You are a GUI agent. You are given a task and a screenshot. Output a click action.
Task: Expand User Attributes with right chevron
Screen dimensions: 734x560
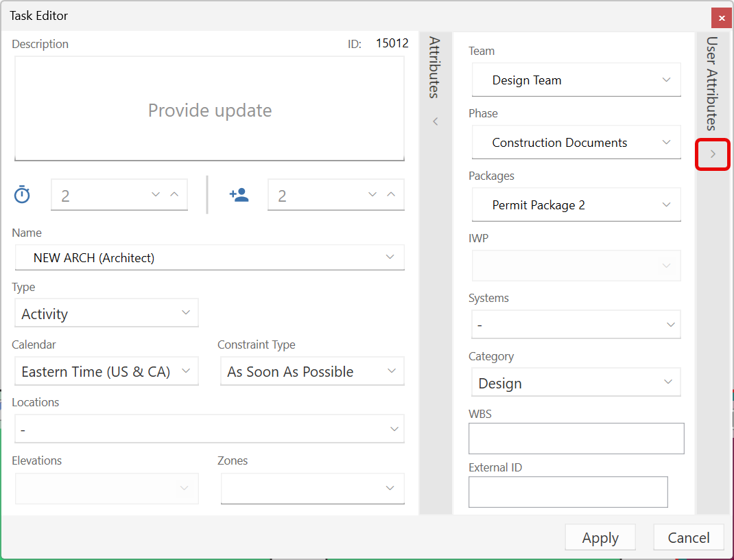click(x=713, y=154)
